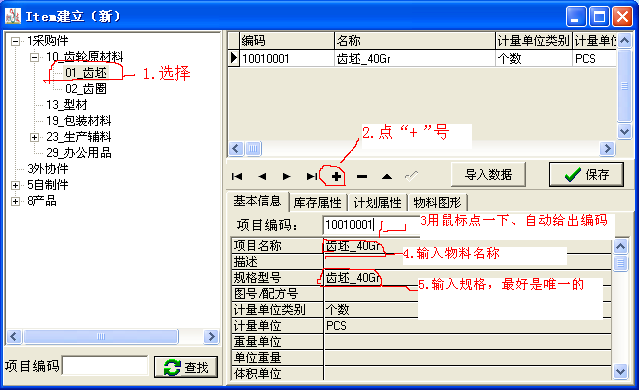
Task: Go to next record arrow
Action: coord(287,176)
